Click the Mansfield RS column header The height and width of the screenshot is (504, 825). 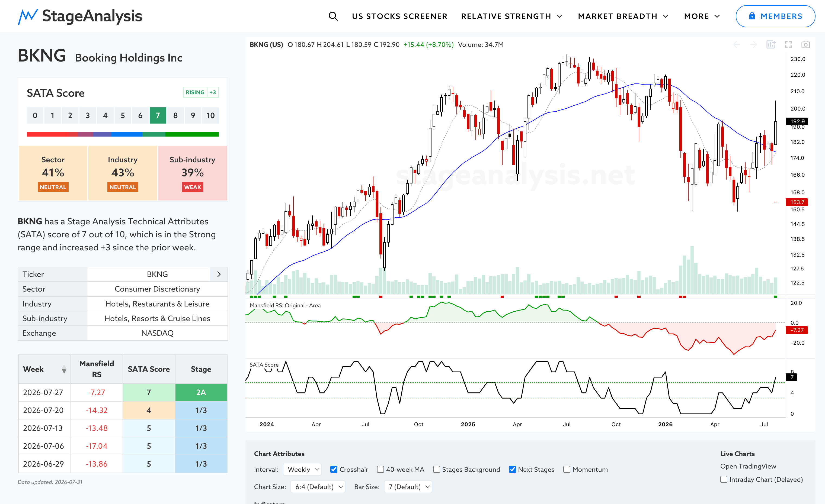97,369
